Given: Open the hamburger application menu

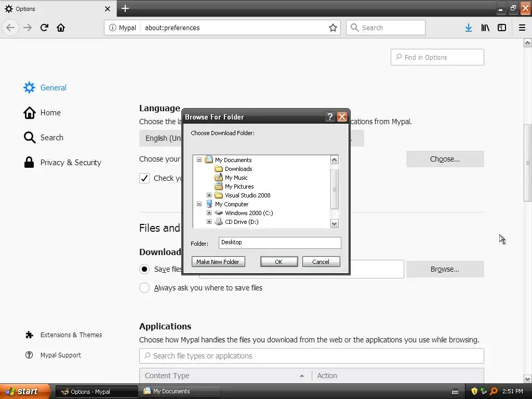Looking at the screenshot, I should click(x=522, y=28).
